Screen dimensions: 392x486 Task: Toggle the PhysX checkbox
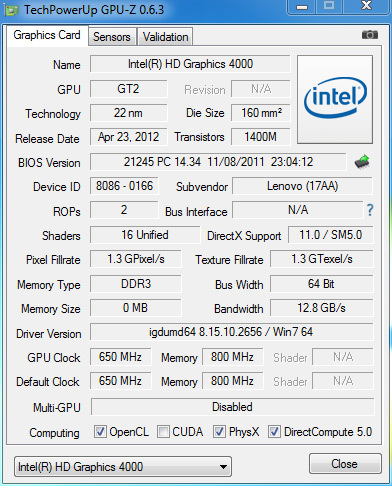219,432
